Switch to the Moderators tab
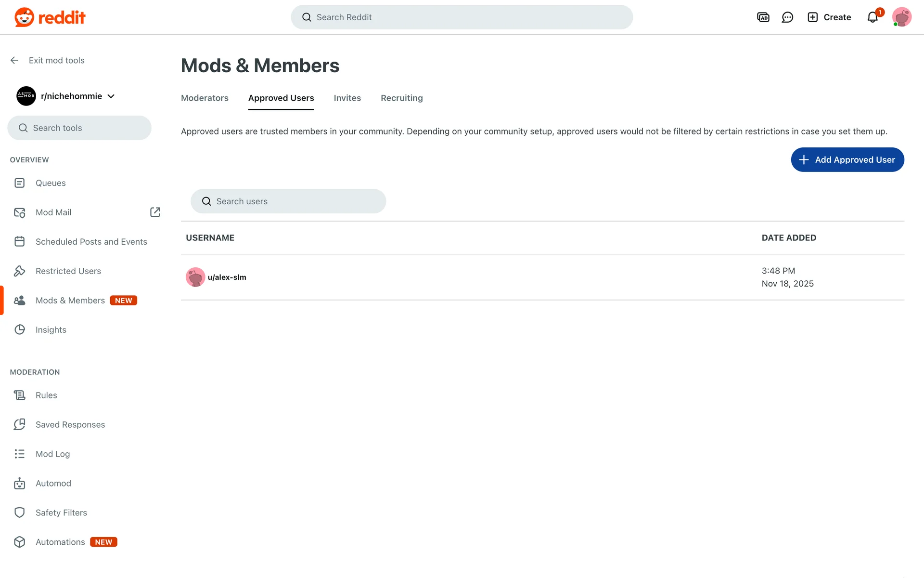The width and height of the screenshot is (924, 578). click(x=205, y=98)
